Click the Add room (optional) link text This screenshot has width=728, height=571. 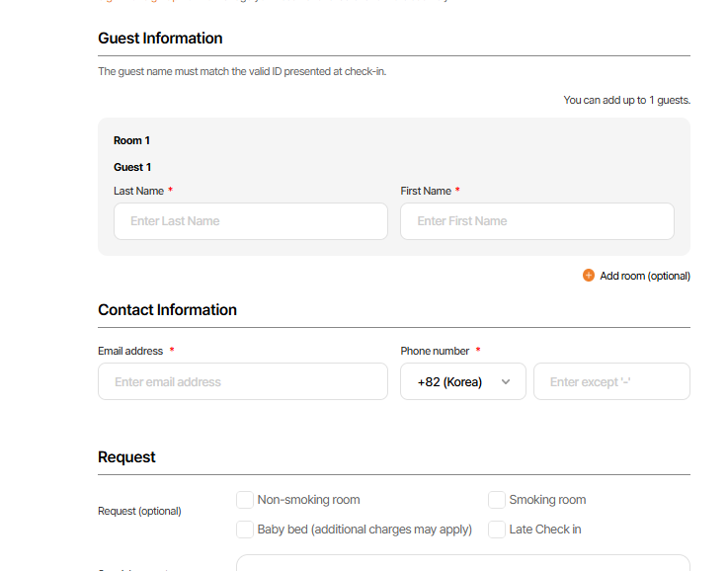click(645, 276)
